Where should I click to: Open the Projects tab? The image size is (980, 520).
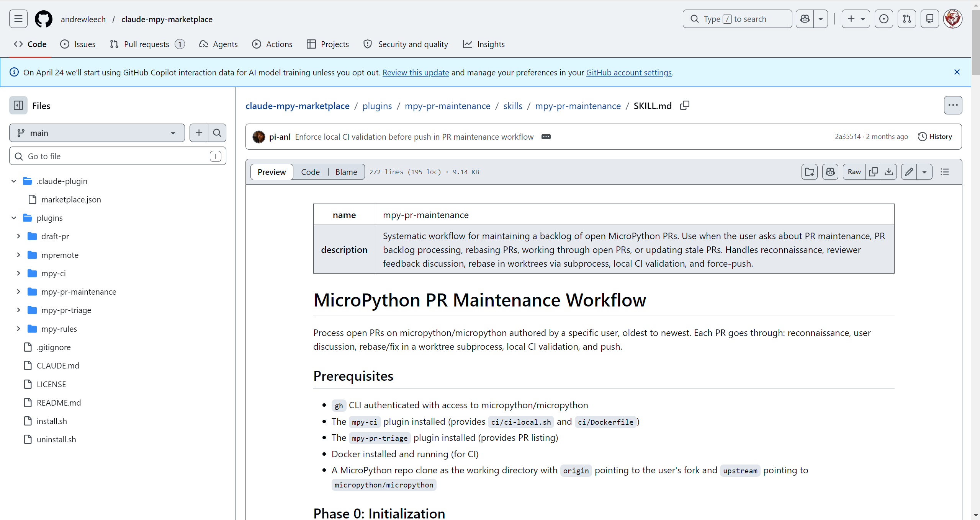coord(328,44)
